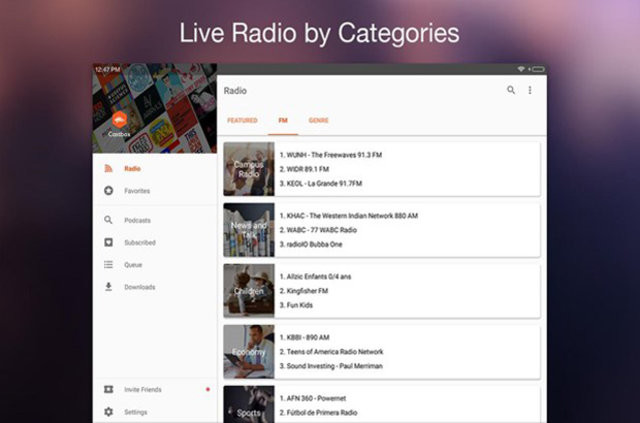Open the Children category thumbnail
This screenshot has width=640, height=423.
(249, 291)
